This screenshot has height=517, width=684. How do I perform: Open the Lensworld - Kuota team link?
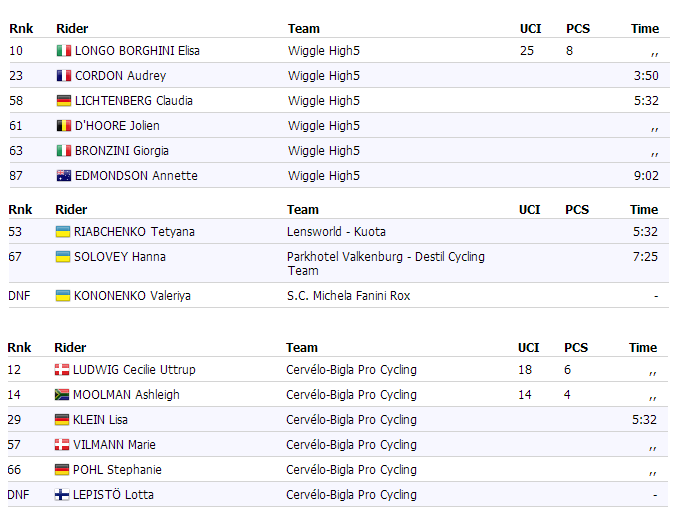coord(336,232)
